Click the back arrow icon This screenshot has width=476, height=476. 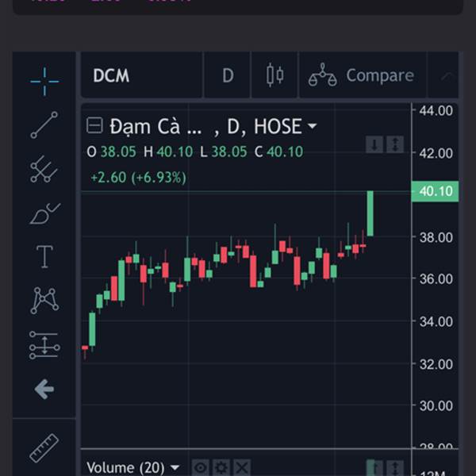44,389
